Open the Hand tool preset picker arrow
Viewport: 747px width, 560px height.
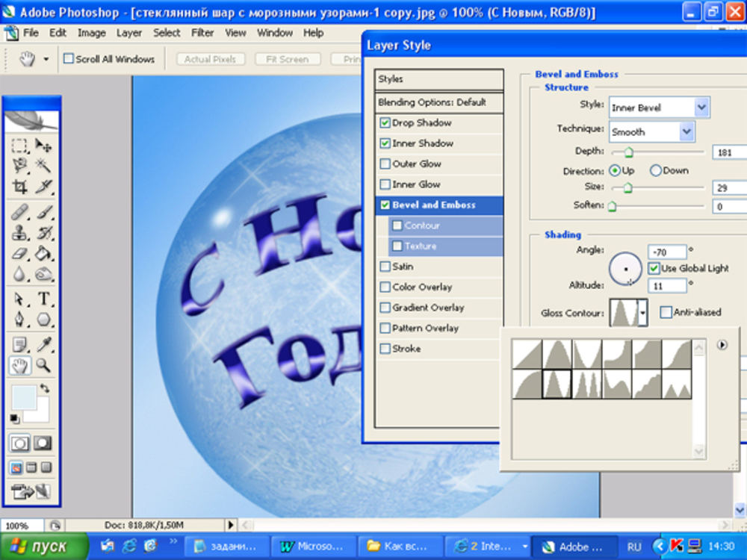[x=46, y=59]
